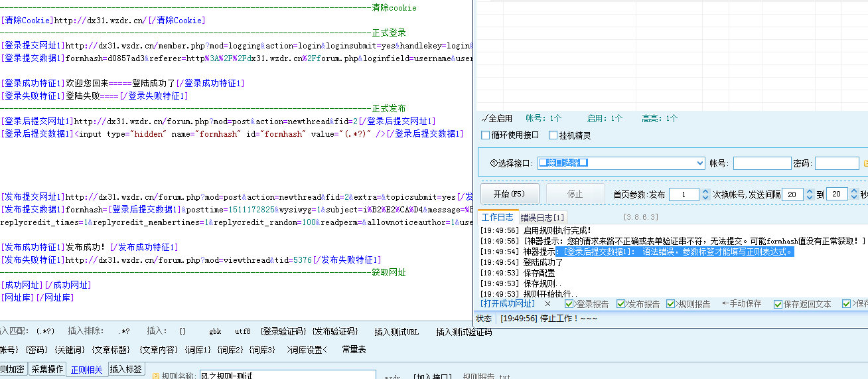Uncheck the 发布报告 checkbox
This screenshot has width=868, height=379.
coord(621,304)
